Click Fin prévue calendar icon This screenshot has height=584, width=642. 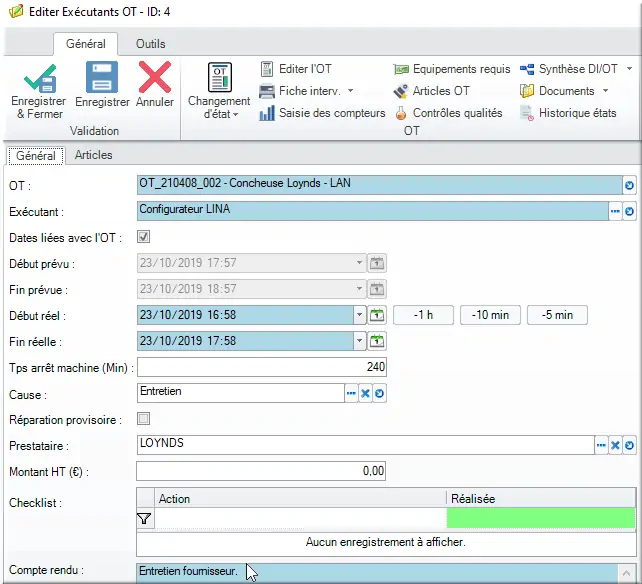coord(377,289)
